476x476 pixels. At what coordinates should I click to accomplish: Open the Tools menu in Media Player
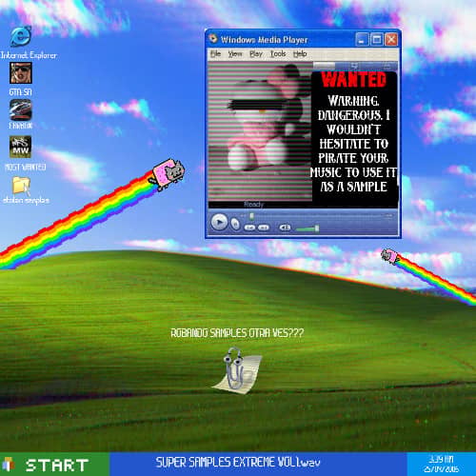point(278,54)
